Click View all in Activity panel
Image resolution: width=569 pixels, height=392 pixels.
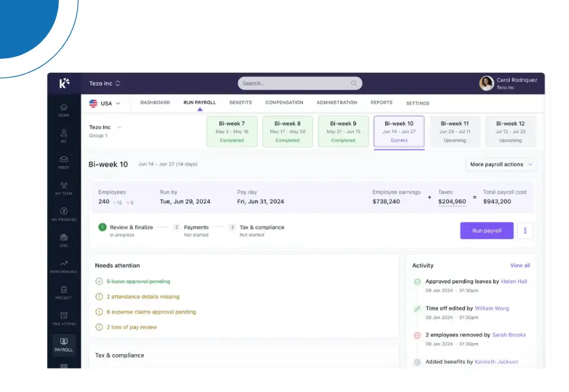coord(520,265)
